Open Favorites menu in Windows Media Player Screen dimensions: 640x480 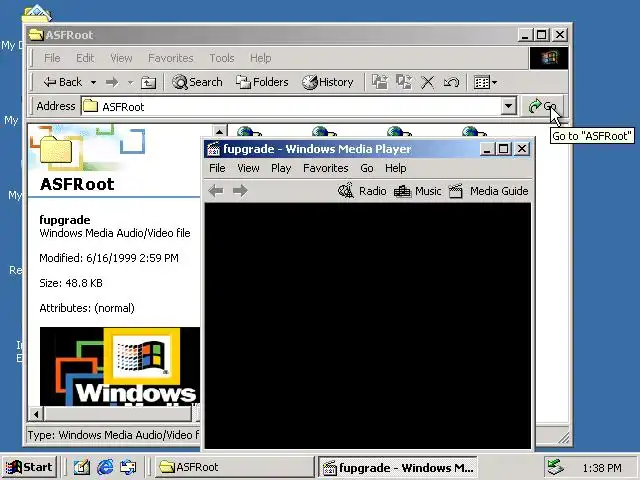(326, 168)
